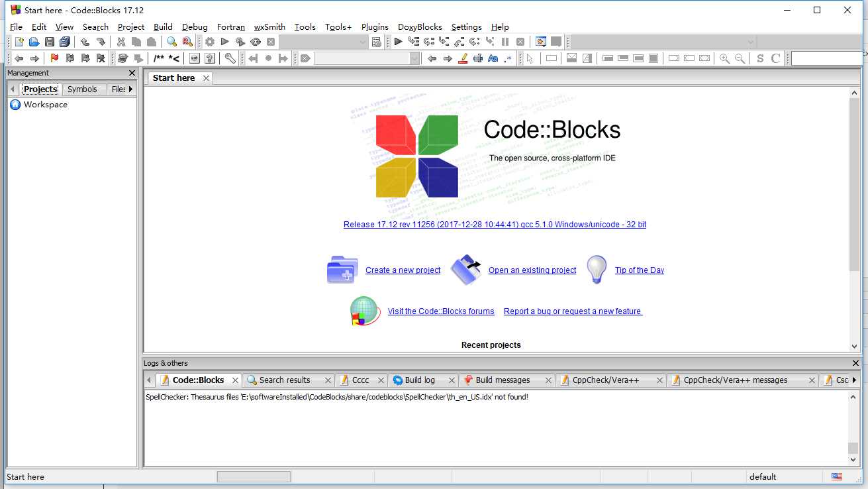Click the C toolbar icon

775,58
